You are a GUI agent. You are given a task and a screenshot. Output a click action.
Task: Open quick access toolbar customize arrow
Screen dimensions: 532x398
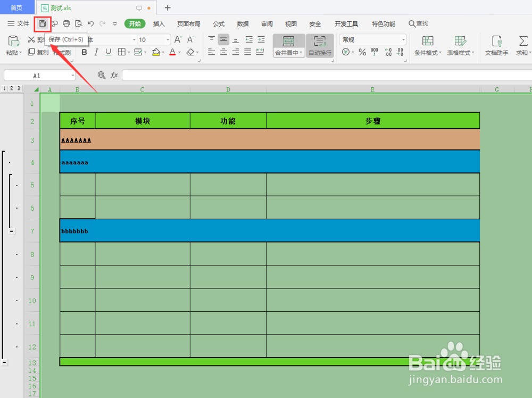(x=115, y=24)
